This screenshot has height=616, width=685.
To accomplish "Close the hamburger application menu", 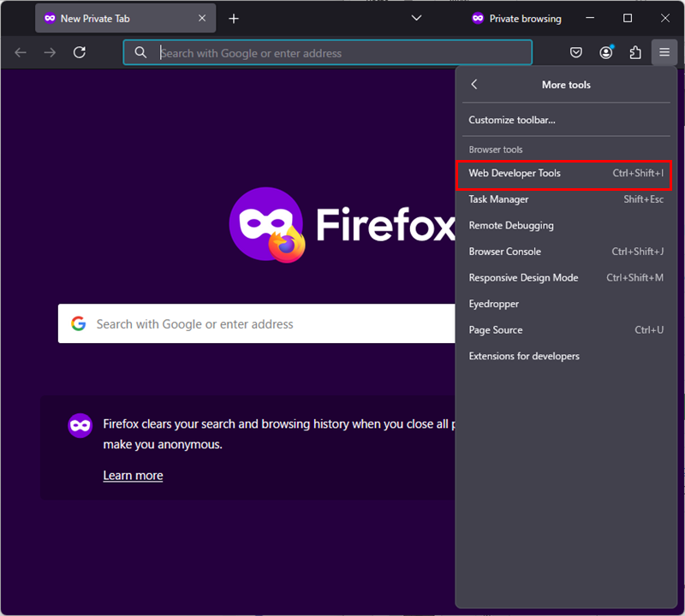I will click(x=664, y=52).
